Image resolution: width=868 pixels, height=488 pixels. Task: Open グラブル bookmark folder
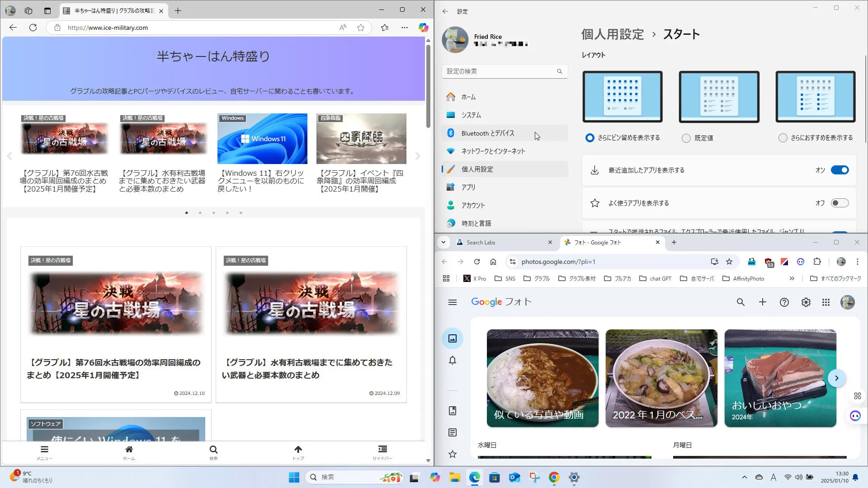pos(537,279)
